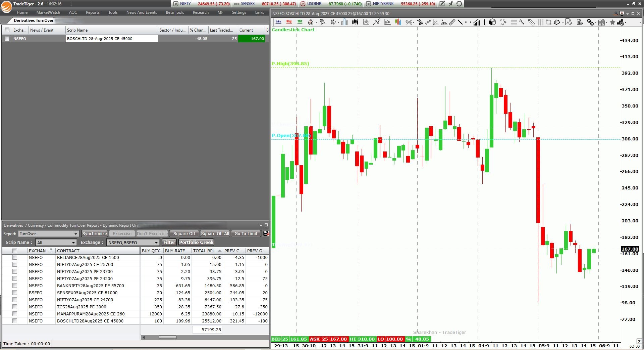Open the News And Events menu
Viewport: 644px width, 350px height.
coord(142,12)
